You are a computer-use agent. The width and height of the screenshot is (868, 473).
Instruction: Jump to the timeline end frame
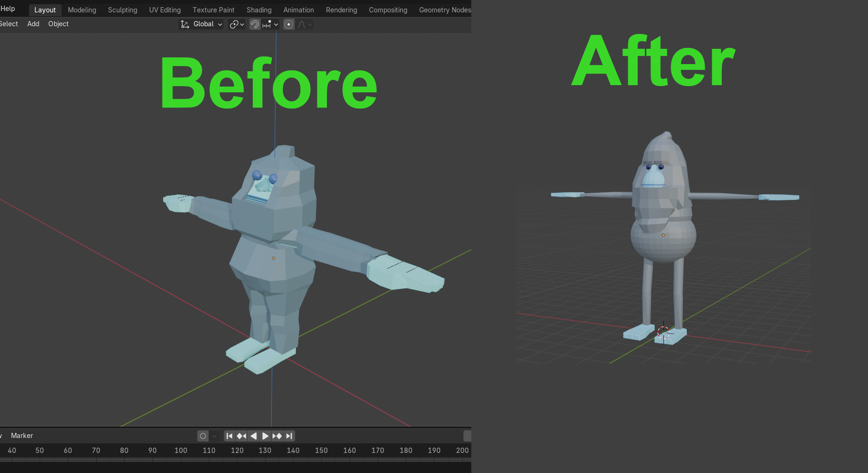pos(289,436)
